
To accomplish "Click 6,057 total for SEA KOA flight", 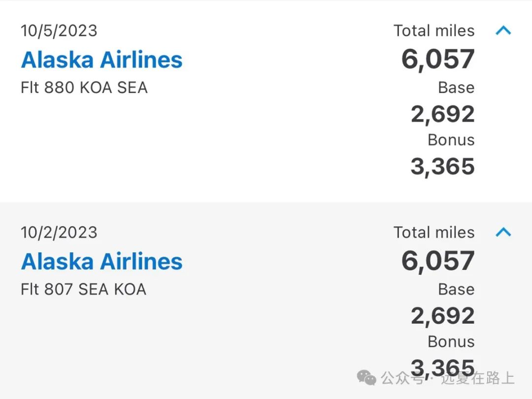I will click(438, 261).
